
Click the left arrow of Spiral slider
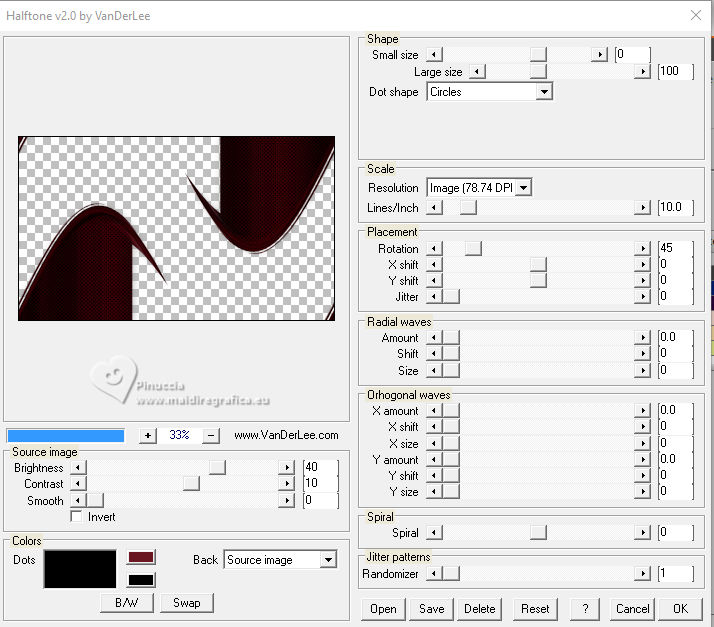[434, 532]
